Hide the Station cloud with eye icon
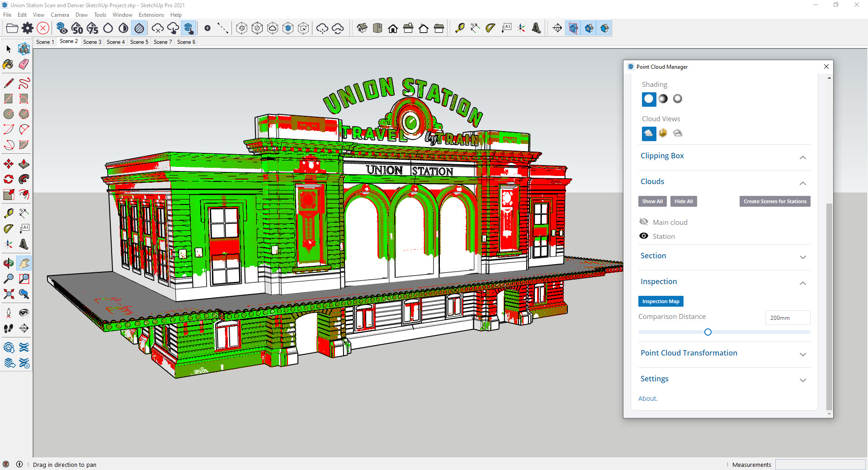Screen dimensions: 868x470 (644, 236)
